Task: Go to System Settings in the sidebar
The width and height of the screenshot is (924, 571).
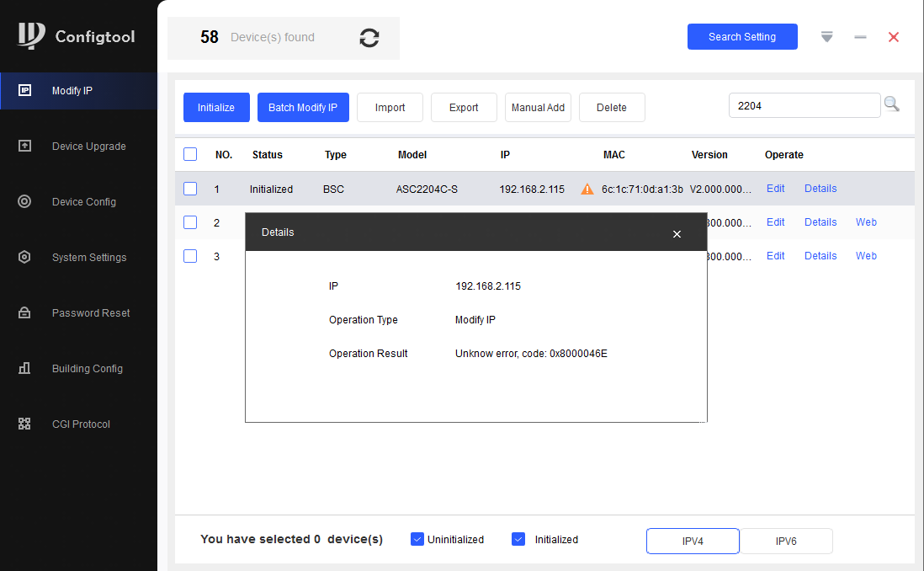Action: coord(88,258)
